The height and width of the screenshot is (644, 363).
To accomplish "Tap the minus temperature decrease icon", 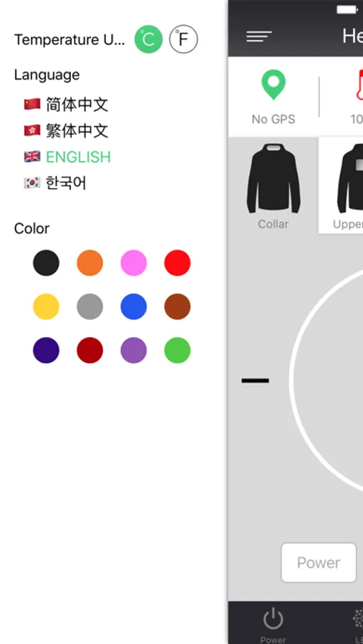I will click(256, 381).
